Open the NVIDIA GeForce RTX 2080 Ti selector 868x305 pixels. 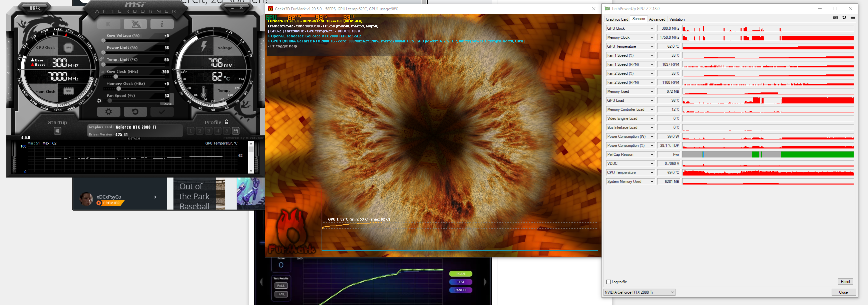(x=639, y=292)
